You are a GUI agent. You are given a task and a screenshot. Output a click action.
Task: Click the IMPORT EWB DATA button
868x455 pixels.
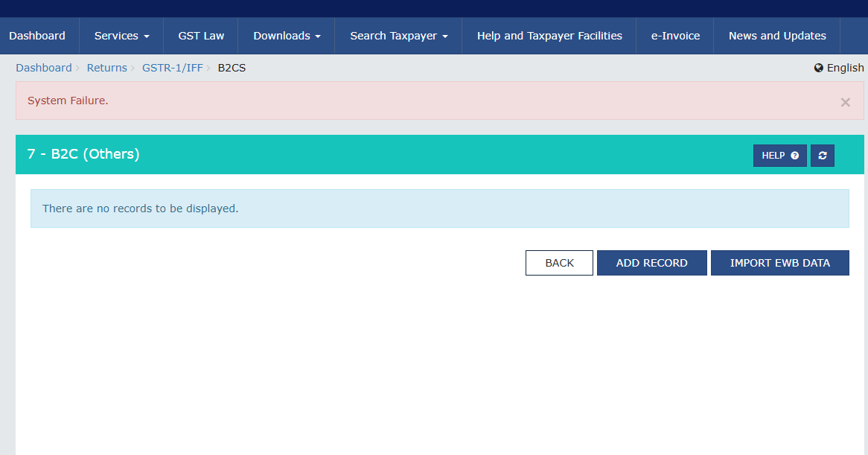point(779,263)
